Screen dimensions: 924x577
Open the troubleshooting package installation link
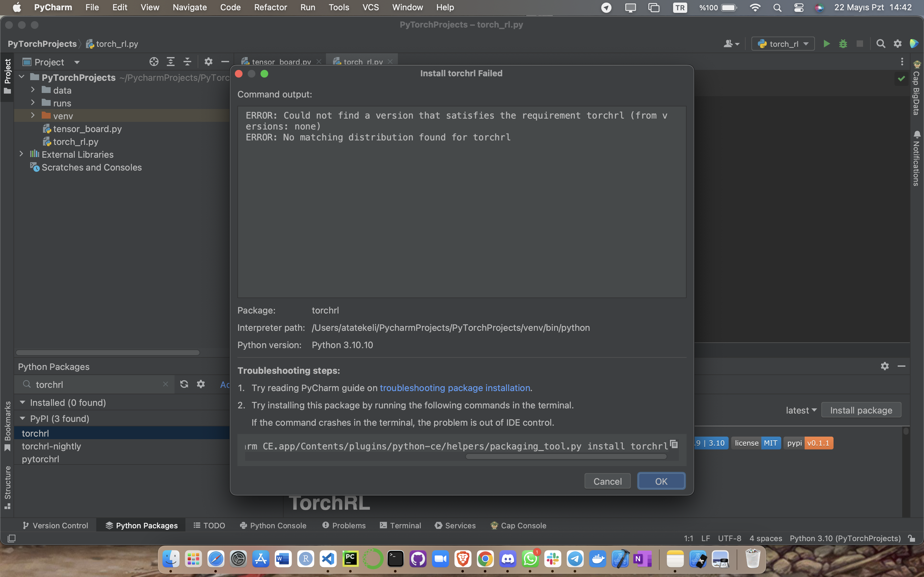click(455, 388)
